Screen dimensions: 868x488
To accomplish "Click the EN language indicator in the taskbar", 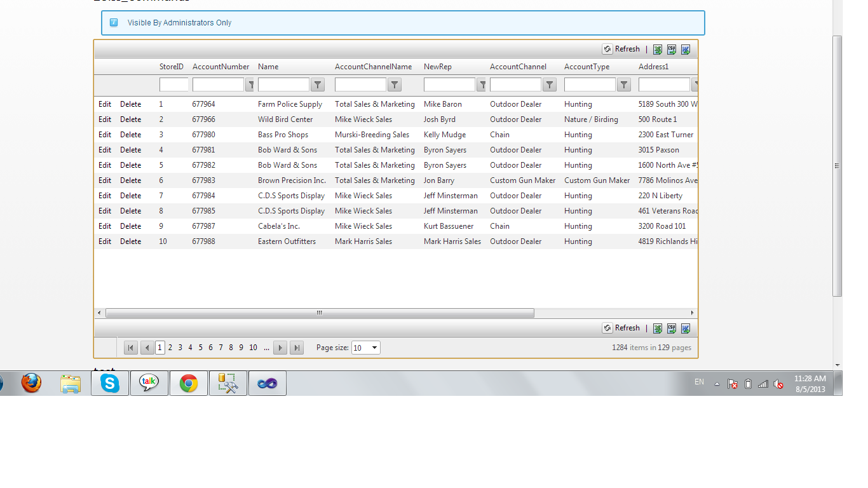I will click(x=699, y=382).
